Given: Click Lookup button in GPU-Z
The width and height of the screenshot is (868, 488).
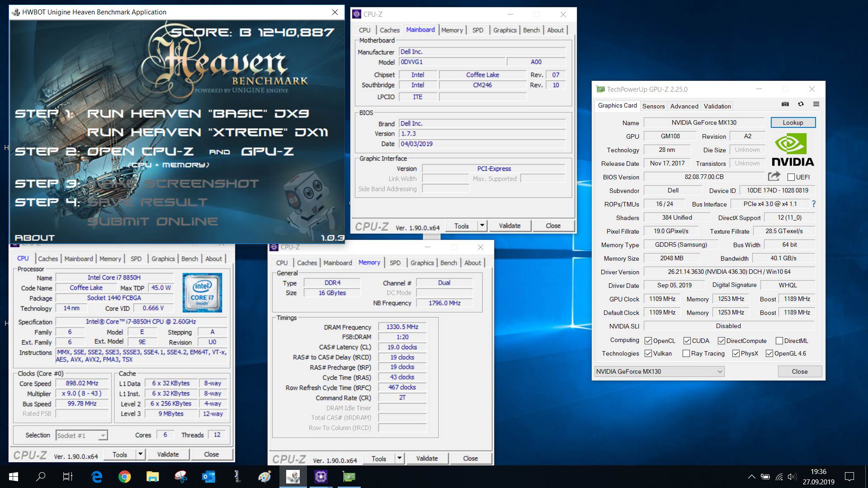Looking at the screenshot, I should click(x=793, y=122).
